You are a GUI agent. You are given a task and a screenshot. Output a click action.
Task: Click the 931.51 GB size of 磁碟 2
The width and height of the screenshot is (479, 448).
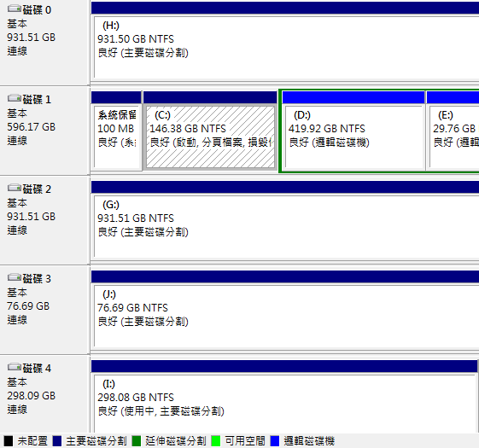tap(31, 217)
